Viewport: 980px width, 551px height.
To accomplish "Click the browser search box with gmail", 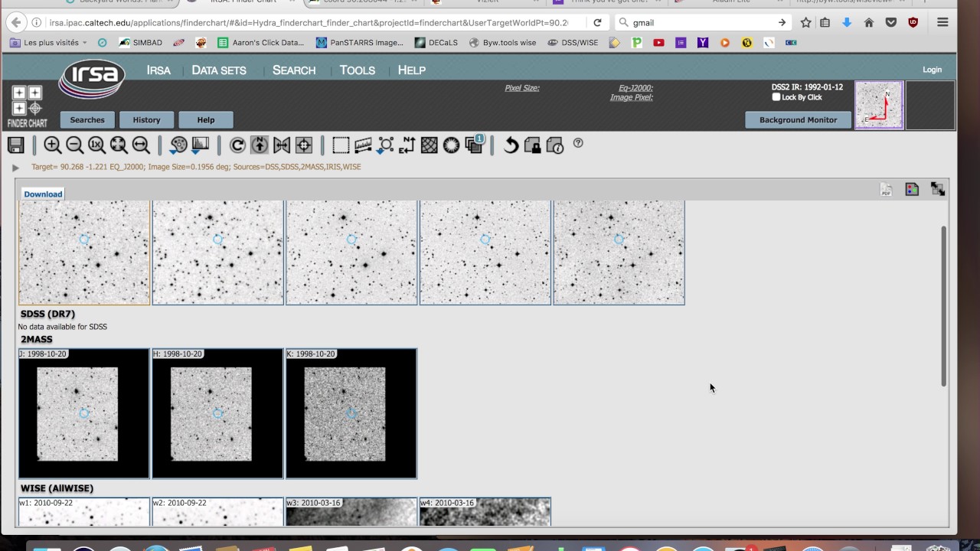I will [x=703, y=22].
